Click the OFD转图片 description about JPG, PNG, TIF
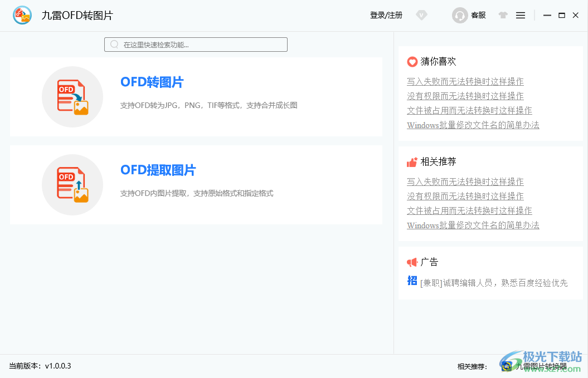Screen dimensions: 588x378 (208, 105)
